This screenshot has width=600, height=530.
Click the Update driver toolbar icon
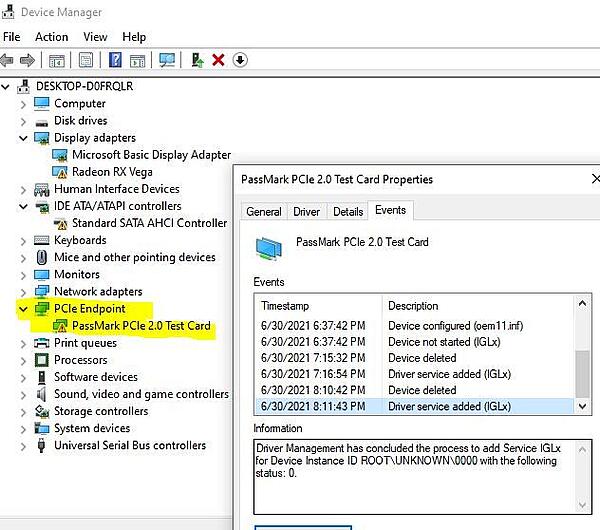click(x=197, y=60)
